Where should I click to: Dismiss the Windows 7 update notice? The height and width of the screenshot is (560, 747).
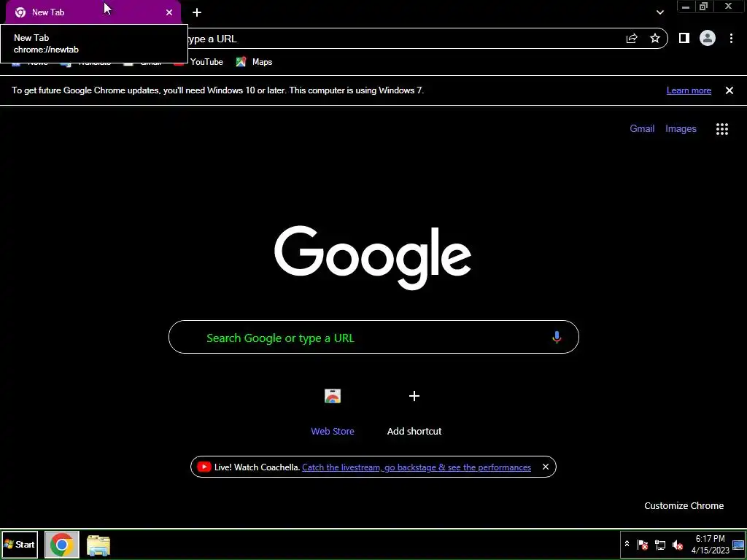(x=729, y=90)
